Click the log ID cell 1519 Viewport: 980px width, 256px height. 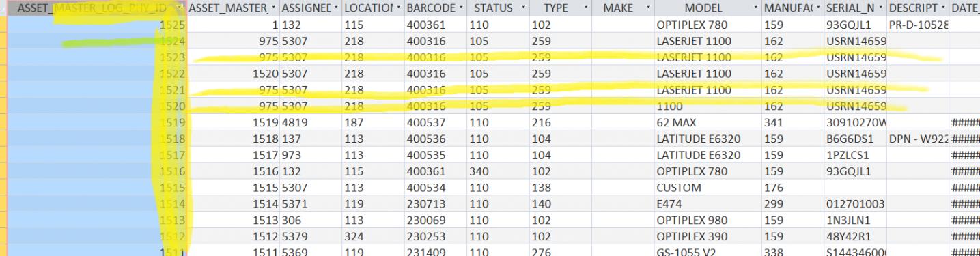(97, 122)
